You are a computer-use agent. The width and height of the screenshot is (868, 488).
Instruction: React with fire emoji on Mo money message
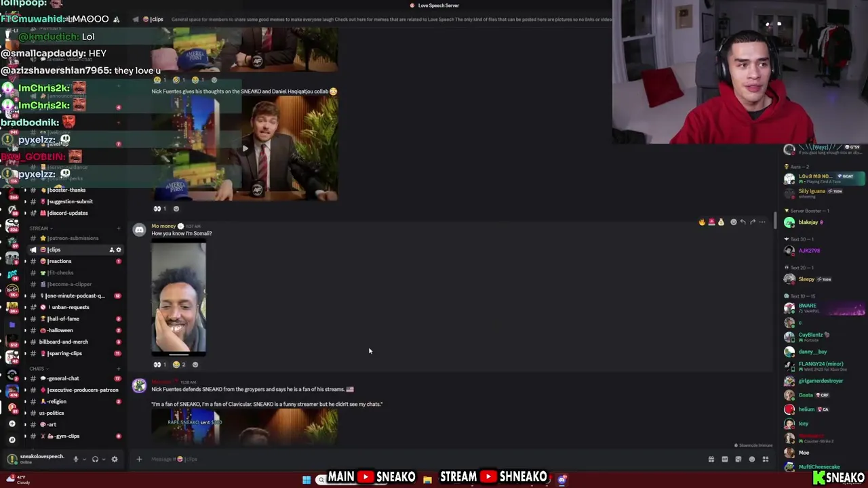pyautogui.click(x=702, y=222)
